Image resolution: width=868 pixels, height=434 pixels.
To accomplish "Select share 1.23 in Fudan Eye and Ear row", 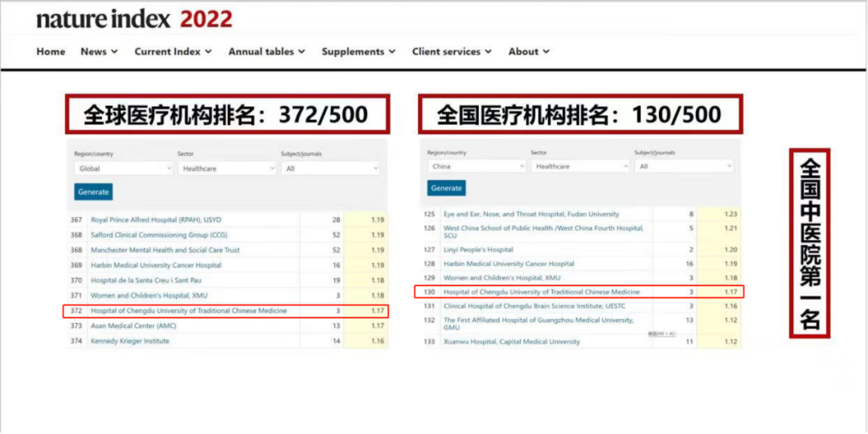I will (731, 214).
